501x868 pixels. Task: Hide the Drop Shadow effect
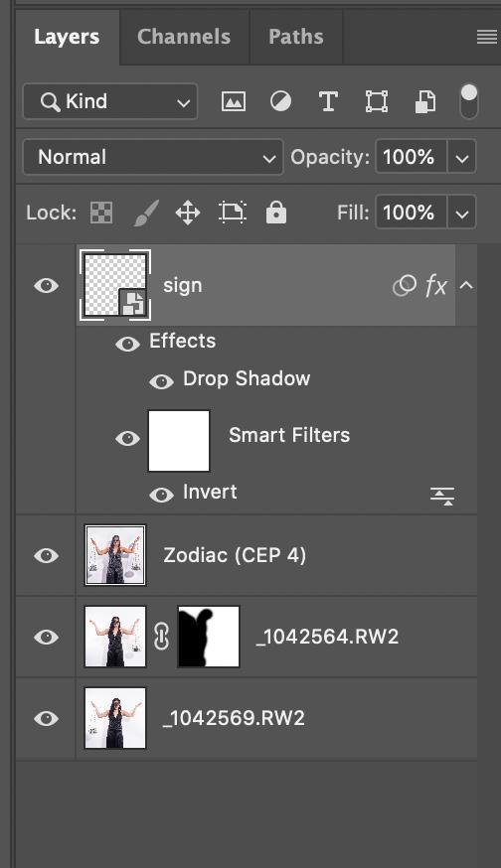[x=161, y=380]
